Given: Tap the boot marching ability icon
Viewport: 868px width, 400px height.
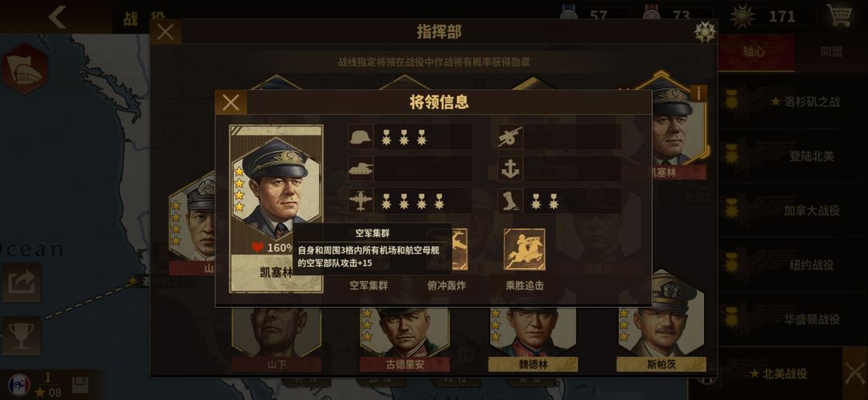Looking at the screenshot, I should click(x=510, y=201).
